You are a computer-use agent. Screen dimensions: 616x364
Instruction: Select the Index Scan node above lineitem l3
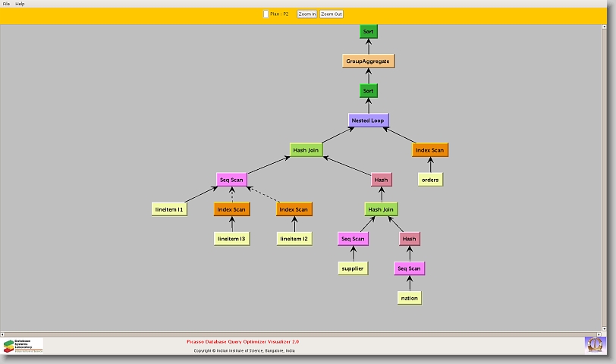pyautogui.click(x=231, y=209)
